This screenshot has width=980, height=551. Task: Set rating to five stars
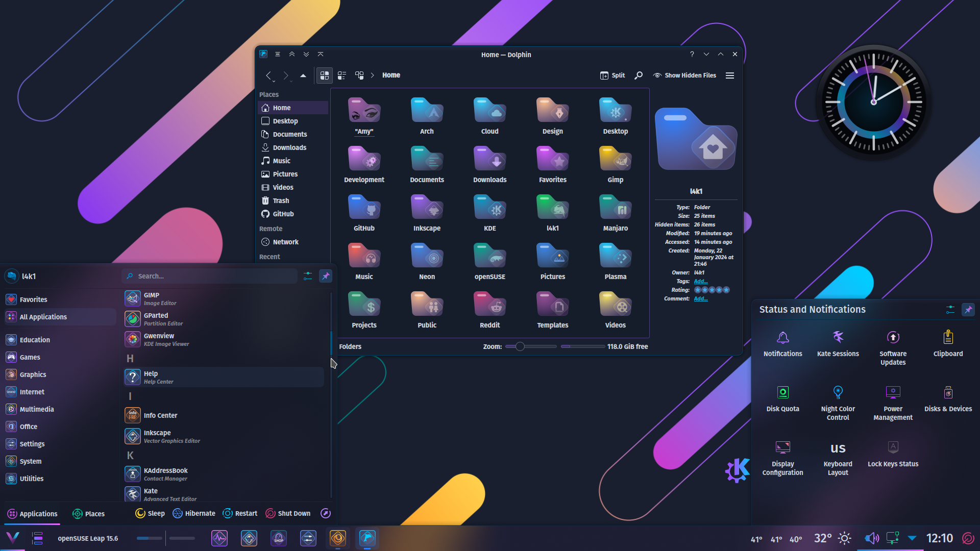(x=726, y=290)
